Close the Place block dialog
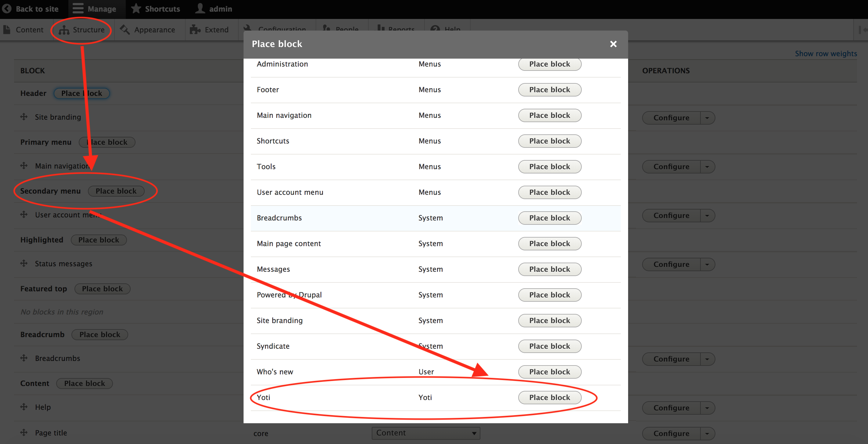Viewport: 868px width, 444px height. 613,44
